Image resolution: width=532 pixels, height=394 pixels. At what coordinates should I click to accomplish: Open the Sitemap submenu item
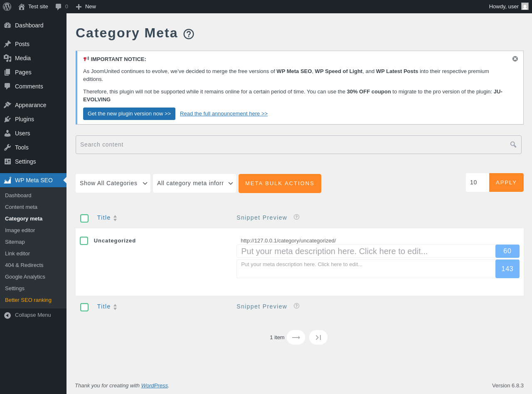[15, 242]
